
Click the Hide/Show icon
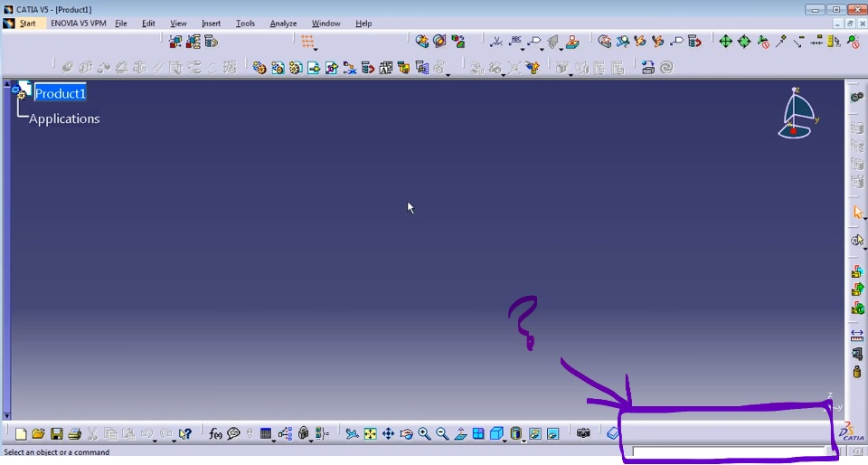coord(534,434)
